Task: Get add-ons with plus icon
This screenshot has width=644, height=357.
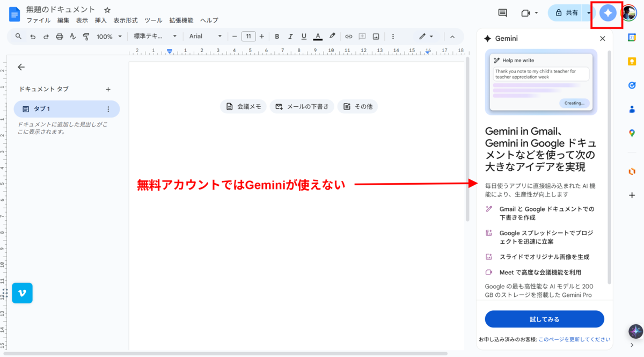Action: (632, 195)
